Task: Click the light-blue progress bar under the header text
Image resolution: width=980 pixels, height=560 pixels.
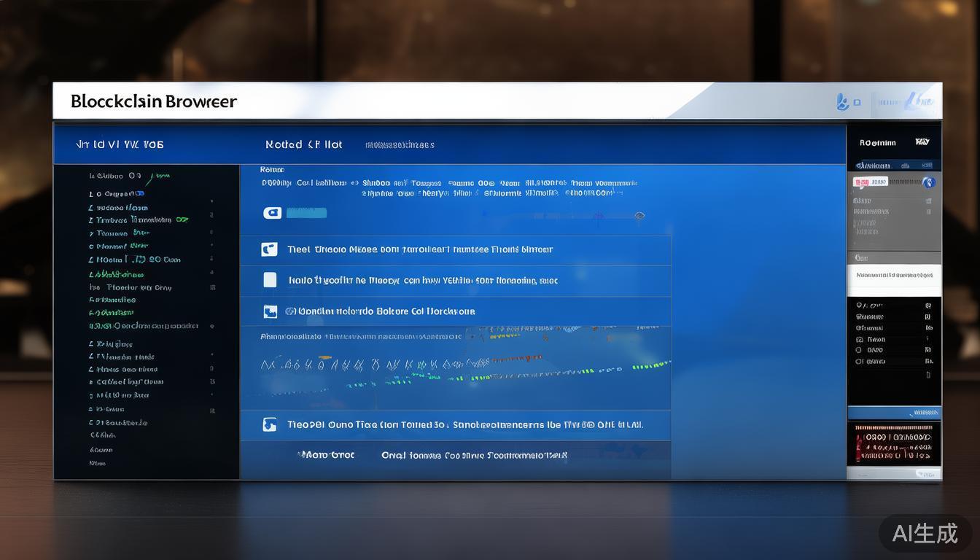Action: pos(306,213)
